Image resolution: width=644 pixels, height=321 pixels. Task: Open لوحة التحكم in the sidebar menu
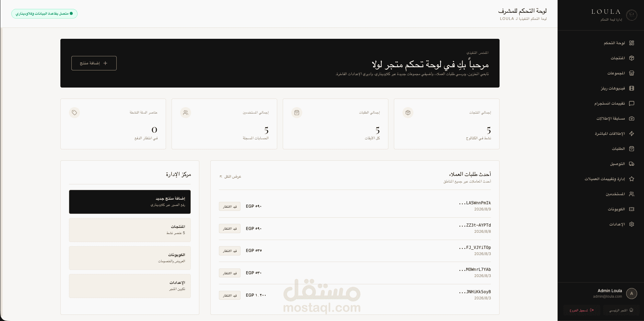pyautogui.click(x=601, y=43)
